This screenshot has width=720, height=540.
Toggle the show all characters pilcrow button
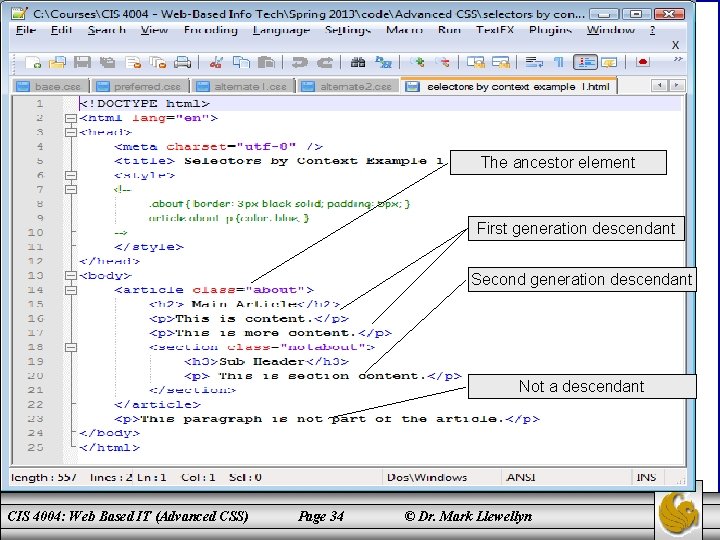(x=560, y=62)
